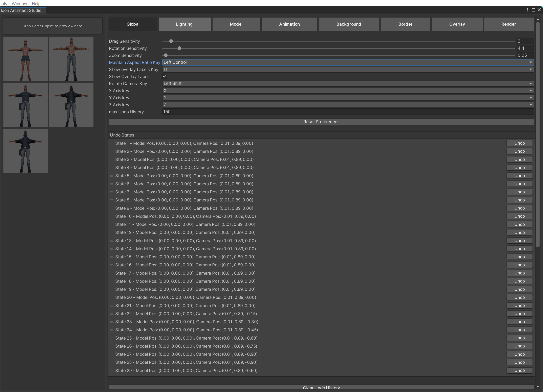
Task: Select the hooded jacket model thumbnail, bottom row
Action: pyautogui.click(x=25, y=151)
